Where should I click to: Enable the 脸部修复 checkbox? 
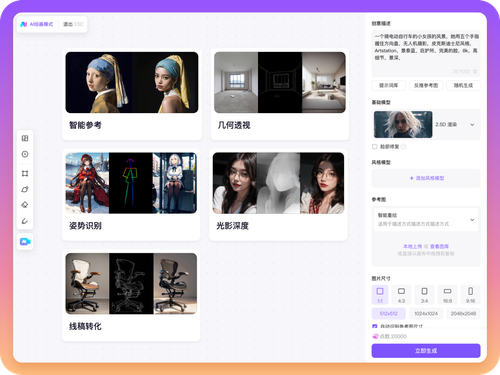(375, 147)
